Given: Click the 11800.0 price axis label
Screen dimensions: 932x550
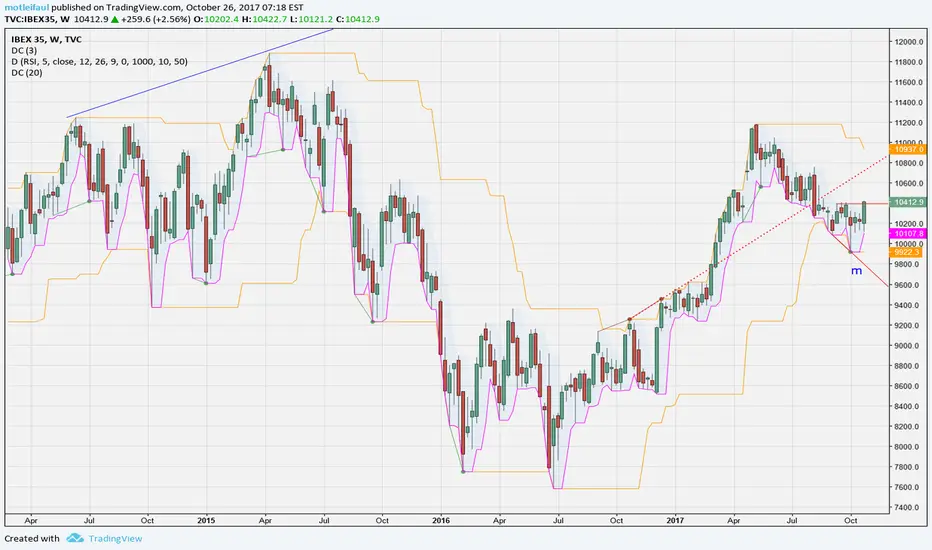Looking at the screenshot, I should (x=909, y=62).
